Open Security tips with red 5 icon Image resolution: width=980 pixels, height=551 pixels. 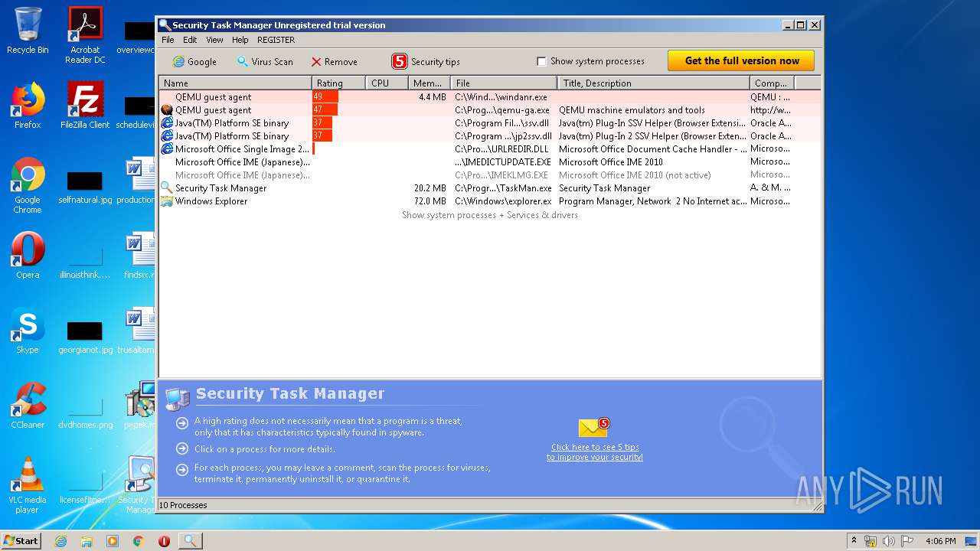426,61
